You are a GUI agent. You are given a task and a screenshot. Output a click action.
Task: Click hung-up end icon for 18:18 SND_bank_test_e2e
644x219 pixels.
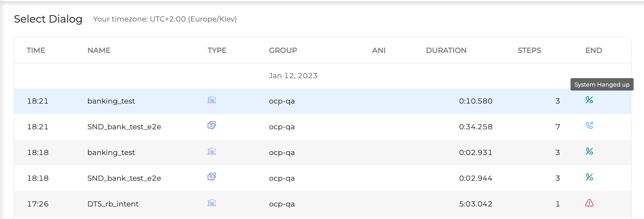click(x=589, y=177)
